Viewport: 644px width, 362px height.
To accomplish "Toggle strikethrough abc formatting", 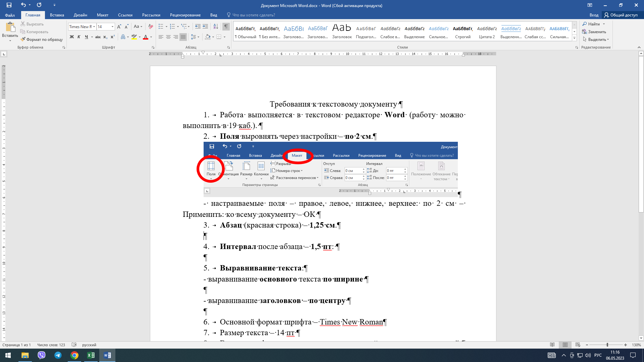I will tap(98, 37).
